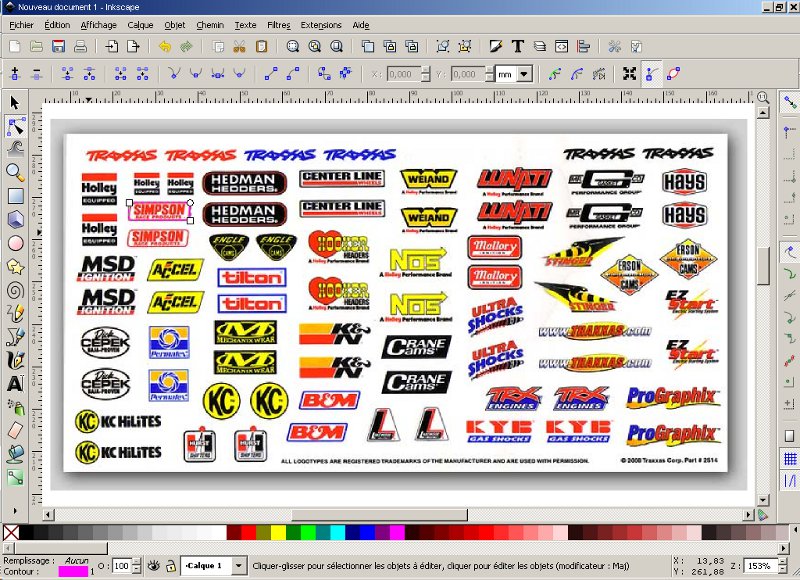Select the Spiral tool
This screenshot has height=580, width=800.
coord(15,290)
